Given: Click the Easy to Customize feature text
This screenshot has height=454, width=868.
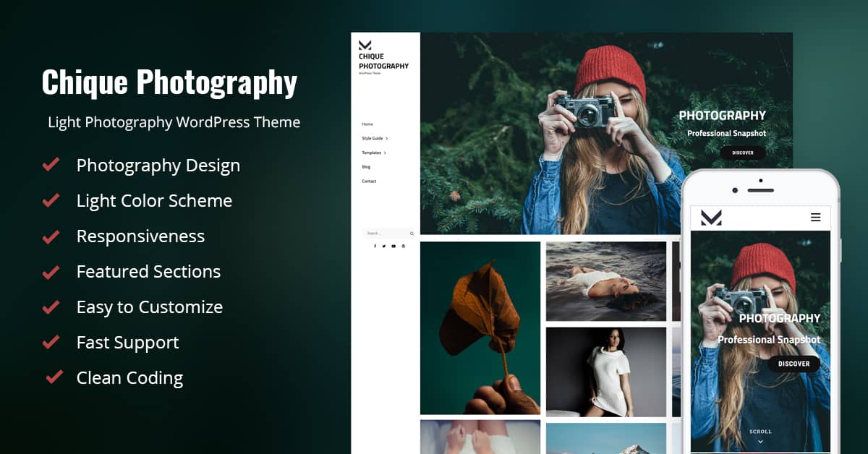Looking at the screenshot, I should pos(150,307).
